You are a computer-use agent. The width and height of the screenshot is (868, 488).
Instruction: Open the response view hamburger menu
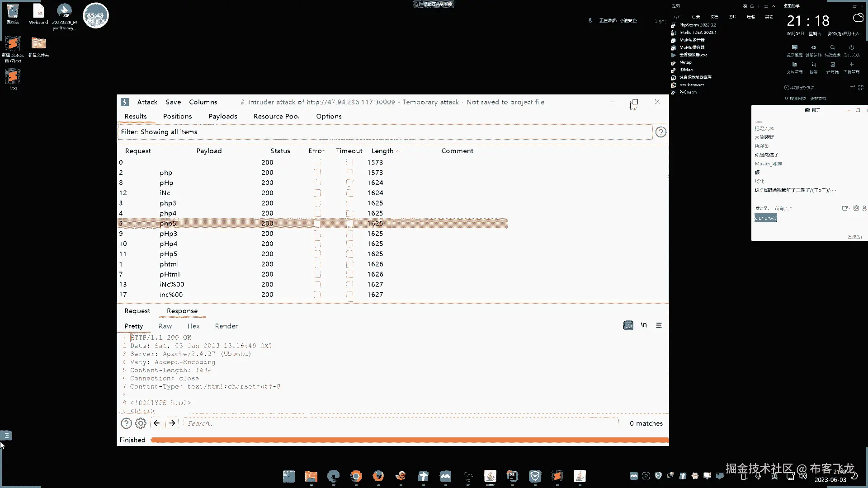[x=659, y=325]
